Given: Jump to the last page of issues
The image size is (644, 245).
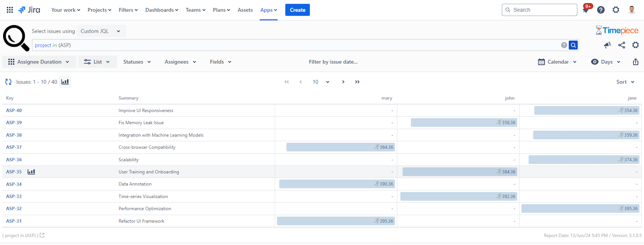Looking at the screenshot, I should 357,82.
